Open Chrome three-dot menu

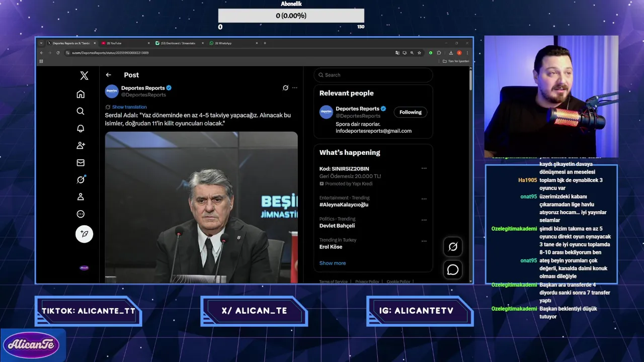[x=467, y=53]
